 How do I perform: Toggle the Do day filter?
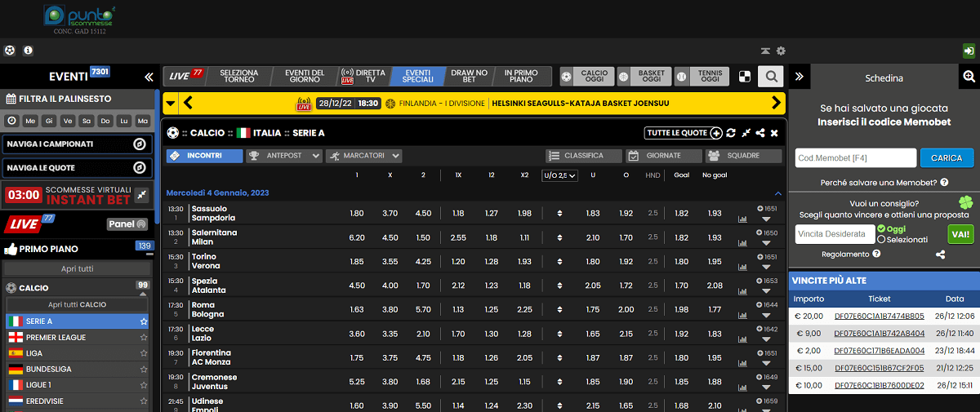tap(105, 121)
